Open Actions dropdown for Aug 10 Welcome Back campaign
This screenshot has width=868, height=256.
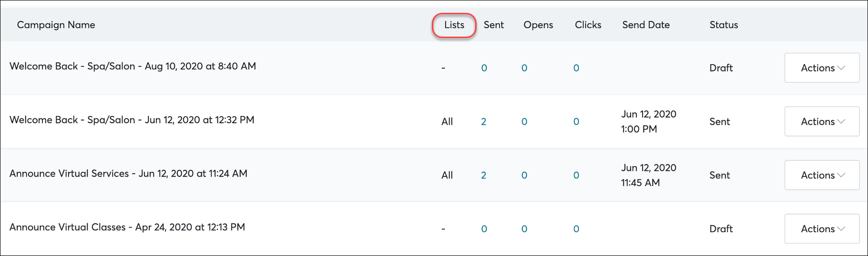822,68
